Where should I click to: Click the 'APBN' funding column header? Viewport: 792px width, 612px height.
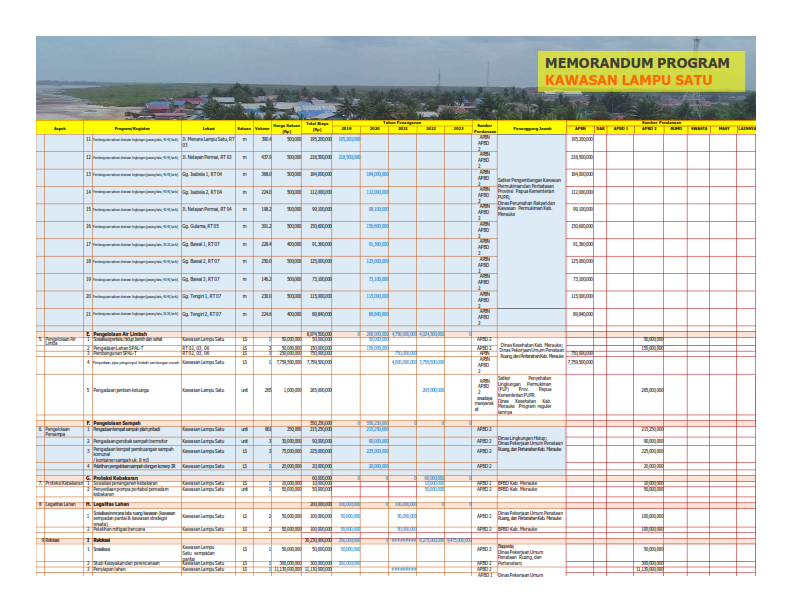[x=580, y=129]
